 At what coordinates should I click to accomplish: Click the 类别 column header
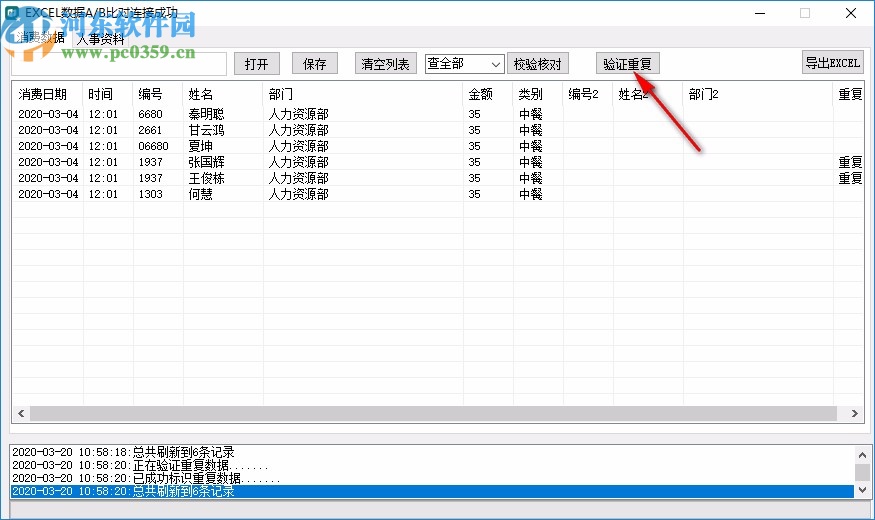point(538,94)
